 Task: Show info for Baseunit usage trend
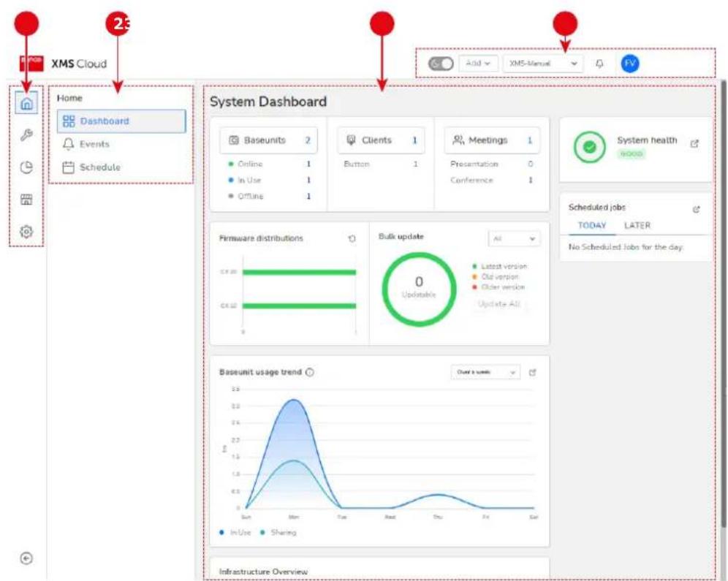310,372
